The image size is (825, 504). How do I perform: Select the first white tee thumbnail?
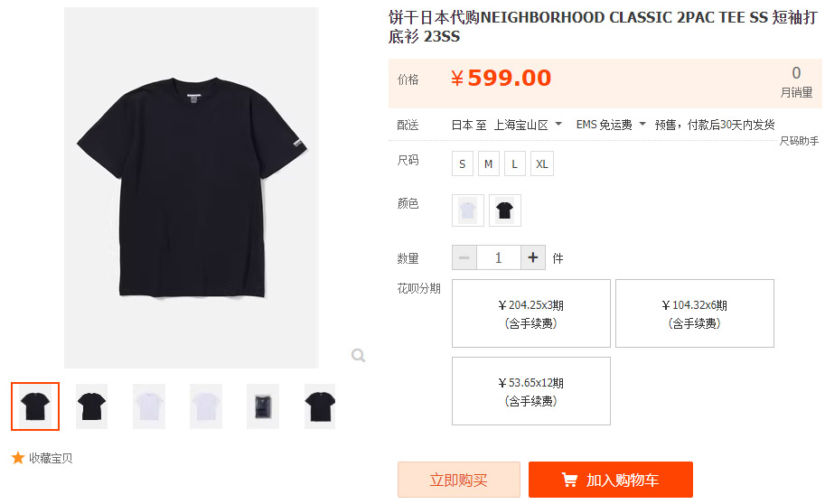(x=149, y=406)
